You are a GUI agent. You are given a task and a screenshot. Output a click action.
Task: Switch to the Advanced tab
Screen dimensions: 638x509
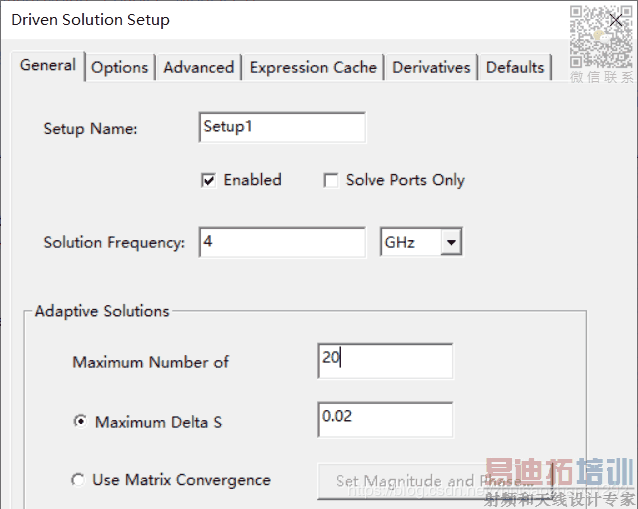pos(199,68)
